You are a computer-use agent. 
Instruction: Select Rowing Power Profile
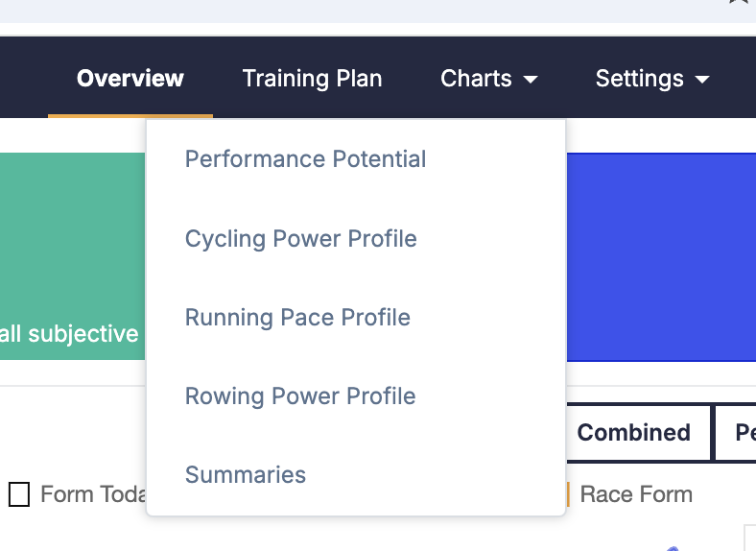[300, 396]
